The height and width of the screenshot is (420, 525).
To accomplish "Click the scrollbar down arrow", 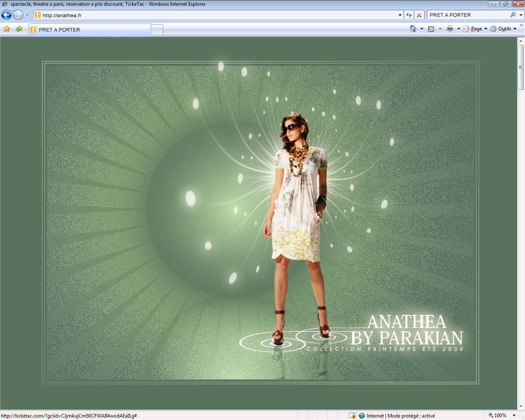I will pos(521,406).
